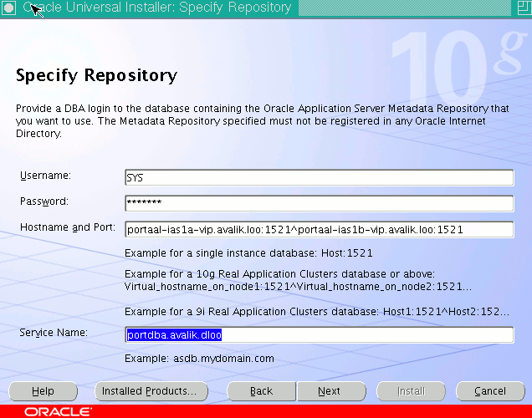
Task: Click the Oracle logo in red footer
Action: [x=58, y=412]
